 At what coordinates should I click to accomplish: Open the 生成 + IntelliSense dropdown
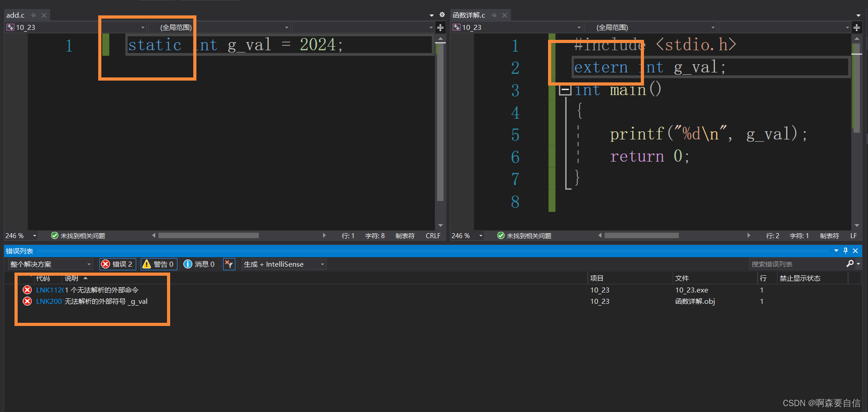[284, 264]
